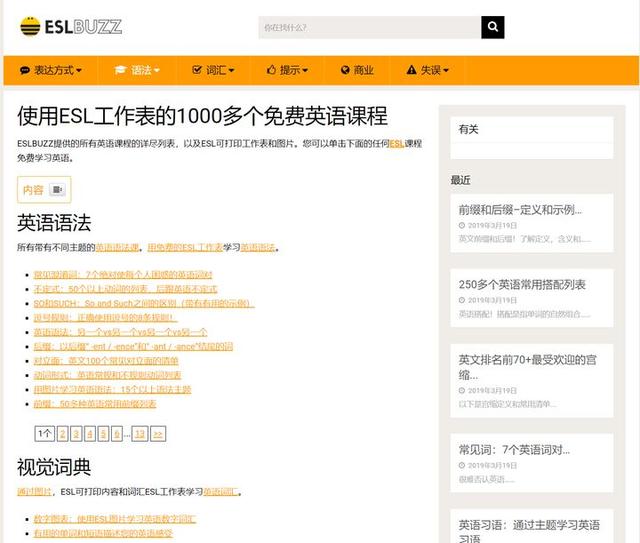Click the >> next page button
This screenshot has height=543, width=640.
[x=158, y=434]
